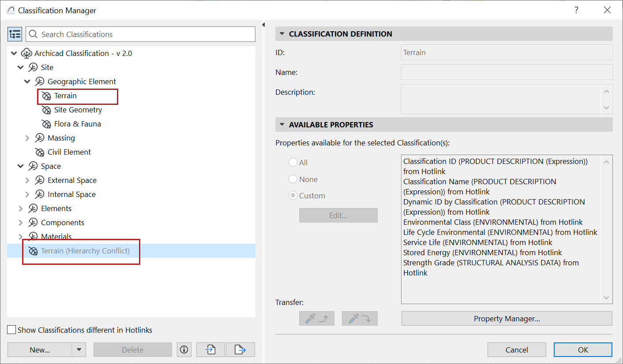Select the Materials tree item
The image size is (623, 364).
pos(56,237)
